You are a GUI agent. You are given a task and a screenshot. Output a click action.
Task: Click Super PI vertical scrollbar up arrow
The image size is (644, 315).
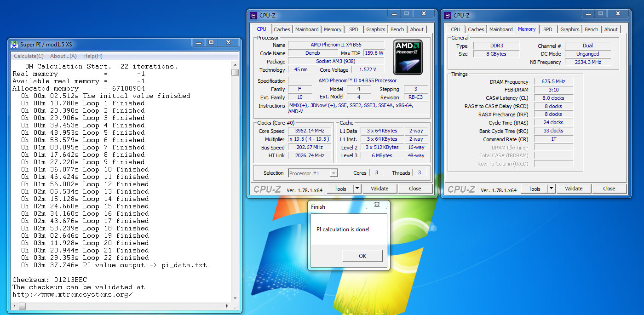235,65
